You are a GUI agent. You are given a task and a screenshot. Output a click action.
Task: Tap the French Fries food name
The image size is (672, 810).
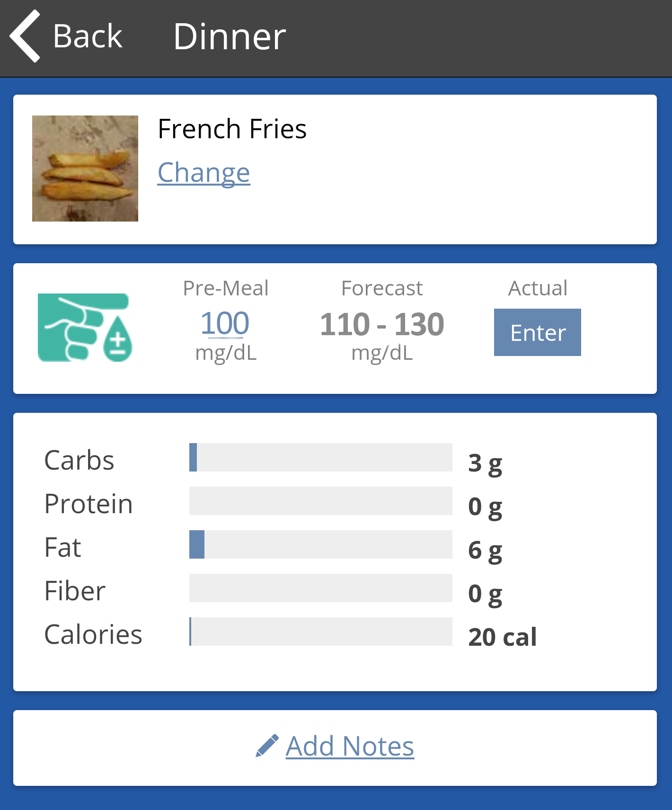tap(232, 129)
